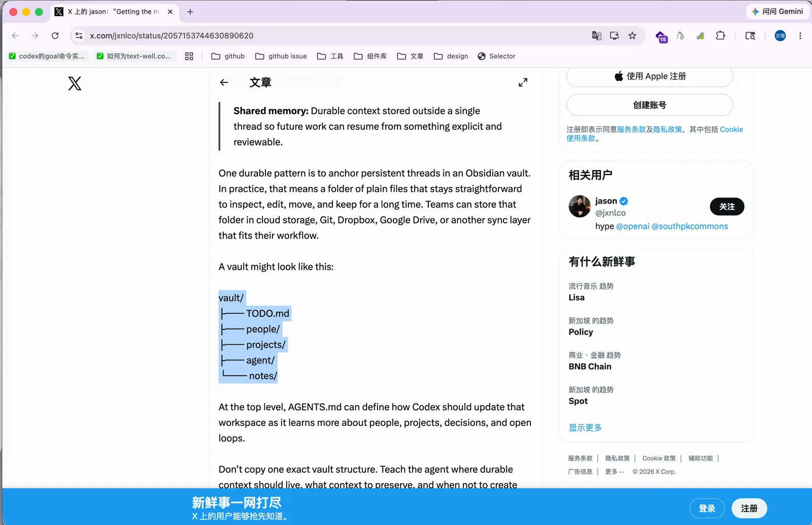The image size is (812, 525).
Task: Open site information icon in address bar
Action: click(79, 36)
